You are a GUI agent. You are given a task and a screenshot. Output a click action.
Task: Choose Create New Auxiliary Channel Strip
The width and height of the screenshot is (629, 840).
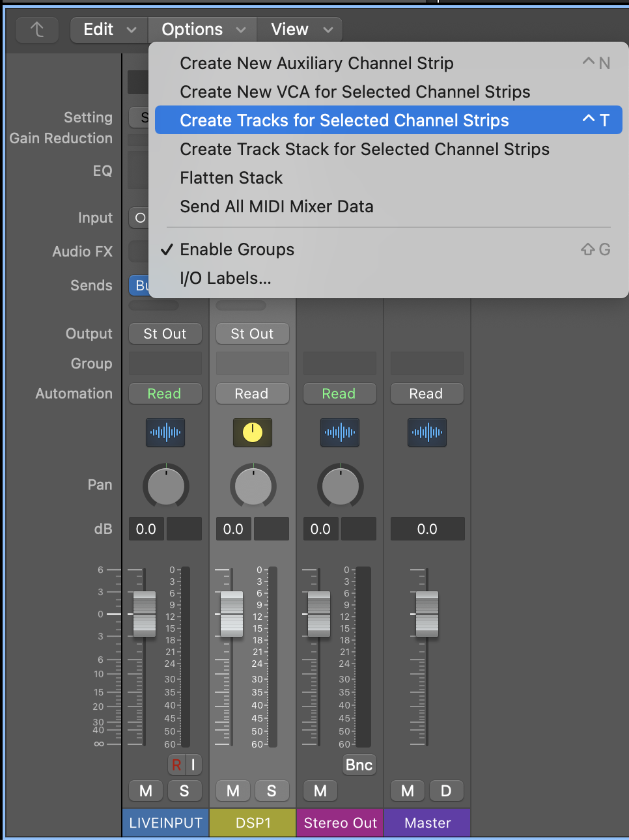(316, 63)
